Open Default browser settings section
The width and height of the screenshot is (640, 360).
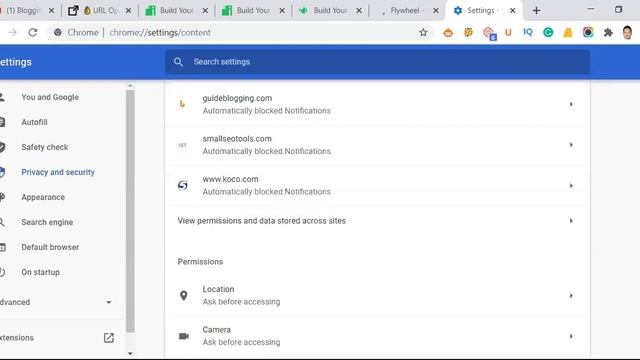(50, 247)
